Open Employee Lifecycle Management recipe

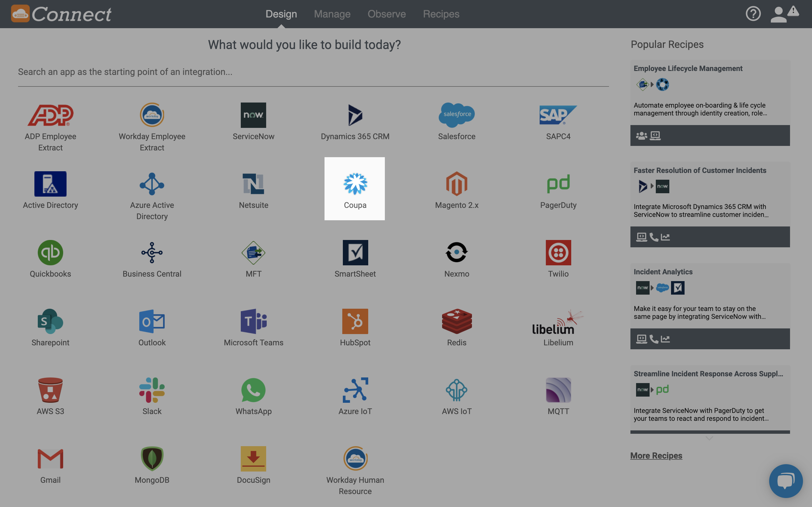[688, 69]
